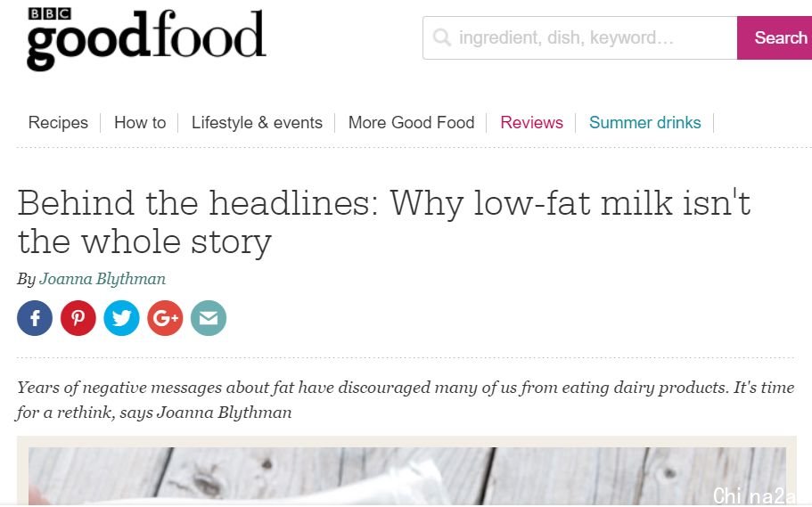Click the article headline about low-fat milk
812x507 pixels.
[x=384, y=222]
